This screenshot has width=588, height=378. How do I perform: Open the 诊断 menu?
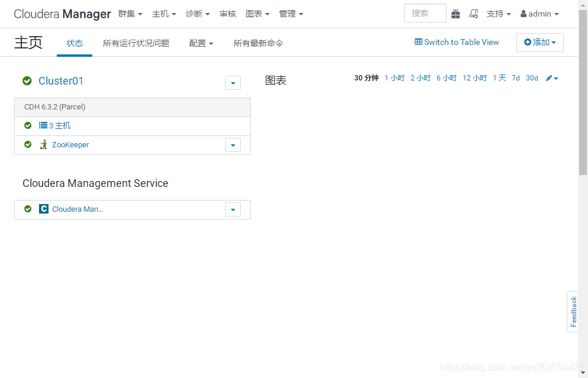coord(198,14)
